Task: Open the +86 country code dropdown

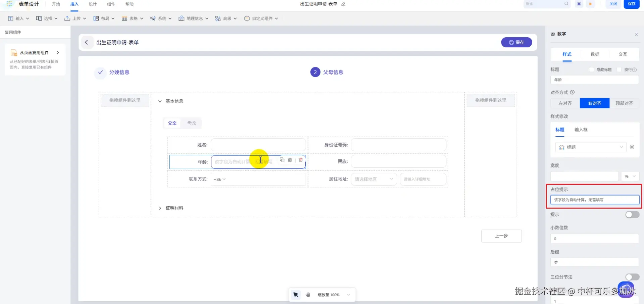Action: (220, 179)
